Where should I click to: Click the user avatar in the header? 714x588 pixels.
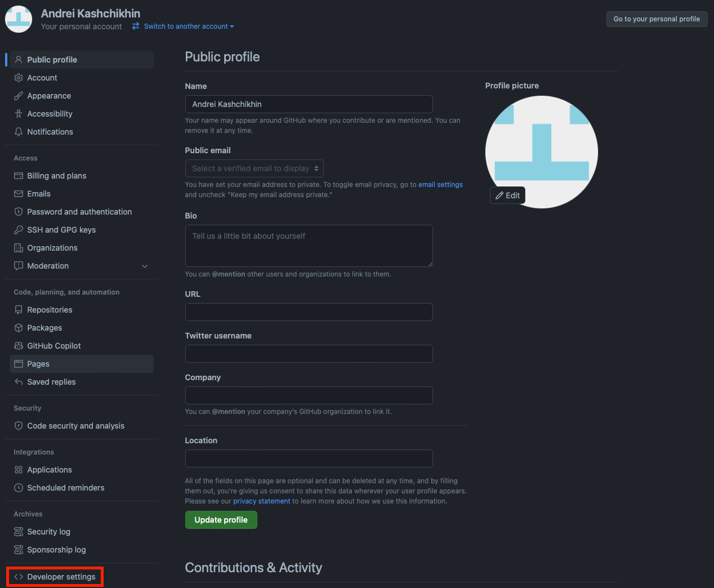[x=19, y=19]
